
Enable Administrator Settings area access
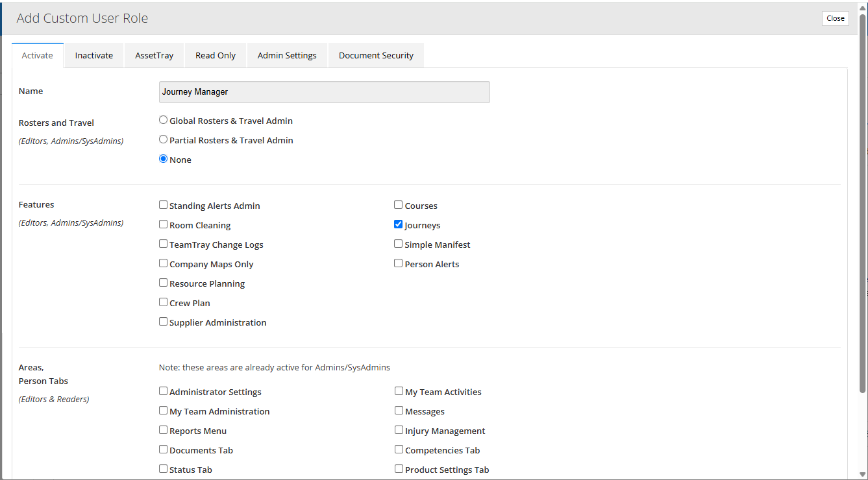[163, 390]
